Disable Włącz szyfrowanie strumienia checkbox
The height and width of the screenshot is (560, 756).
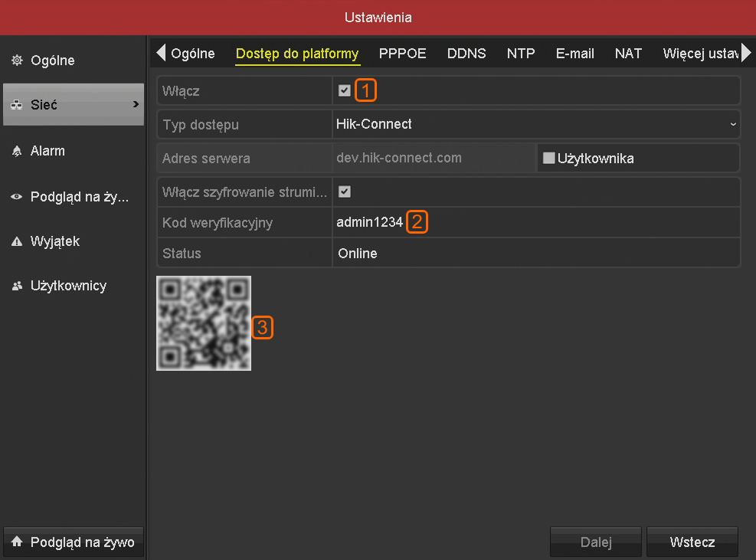pyautogui.click(x=344, y=192)
